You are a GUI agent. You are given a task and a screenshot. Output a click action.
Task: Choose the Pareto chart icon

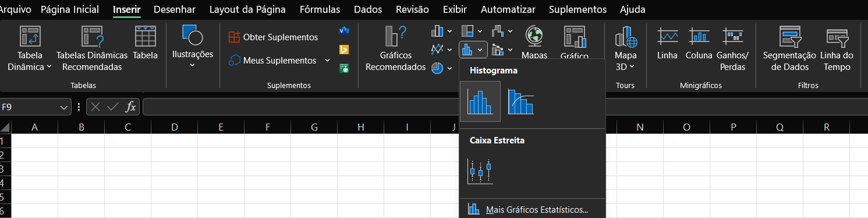(x=520, y=101)
